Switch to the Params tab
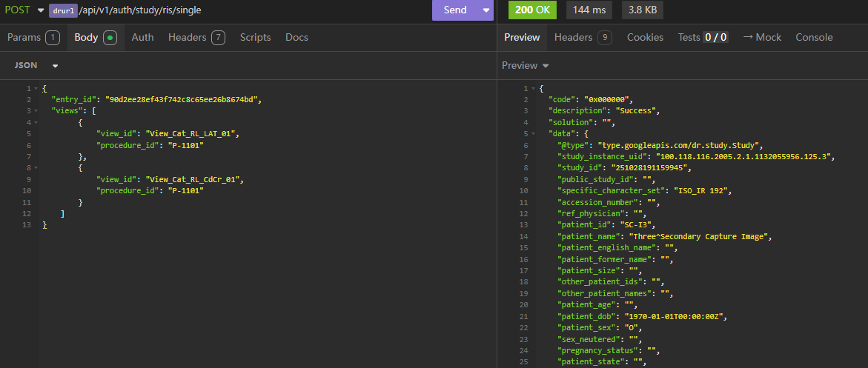Image resolution: width=868 pixels, height=368 pixels. [33, 37]
